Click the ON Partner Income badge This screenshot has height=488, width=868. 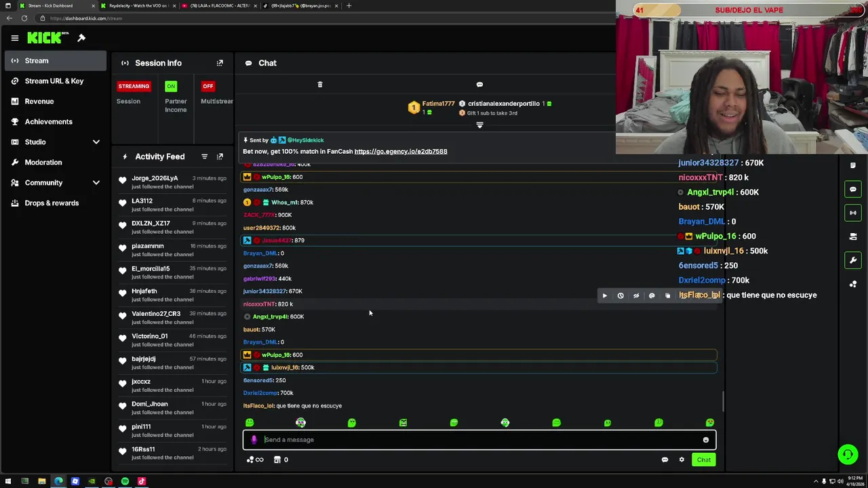[171, 86]
